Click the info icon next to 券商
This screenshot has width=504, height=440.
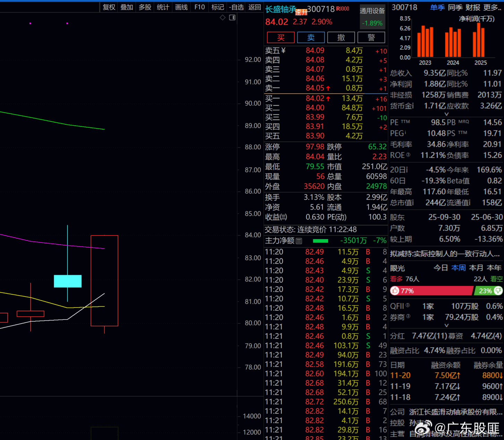[408, 316]
